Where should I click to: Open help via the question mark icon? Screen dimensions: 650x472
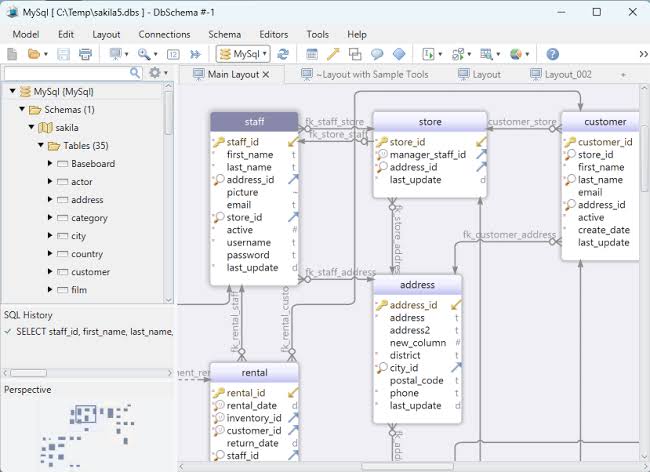click(553, 54)
